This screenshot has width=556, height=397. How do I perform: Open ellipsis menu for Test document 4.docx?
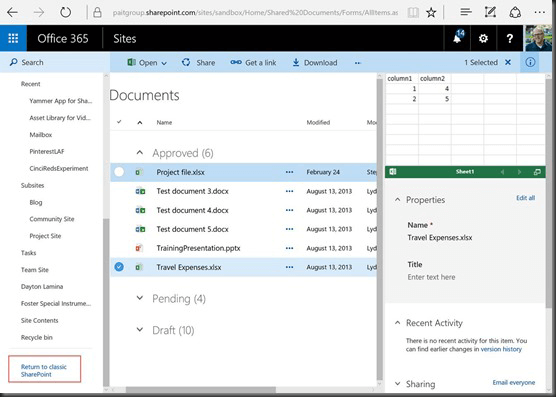pyautogui.click(x=289, y=210)
